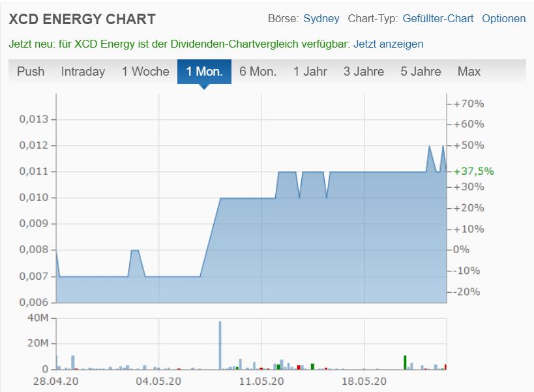The image size is (534, 392).
Task: Open the 5 Jahre chart tab
Action: pos(421,72)
